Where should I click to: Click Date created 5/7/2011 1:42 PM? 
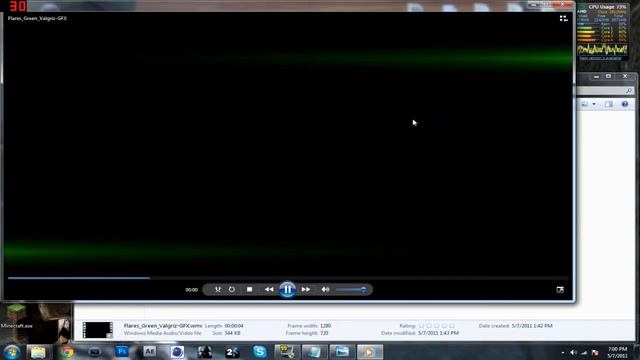click(x=532, y=326)
